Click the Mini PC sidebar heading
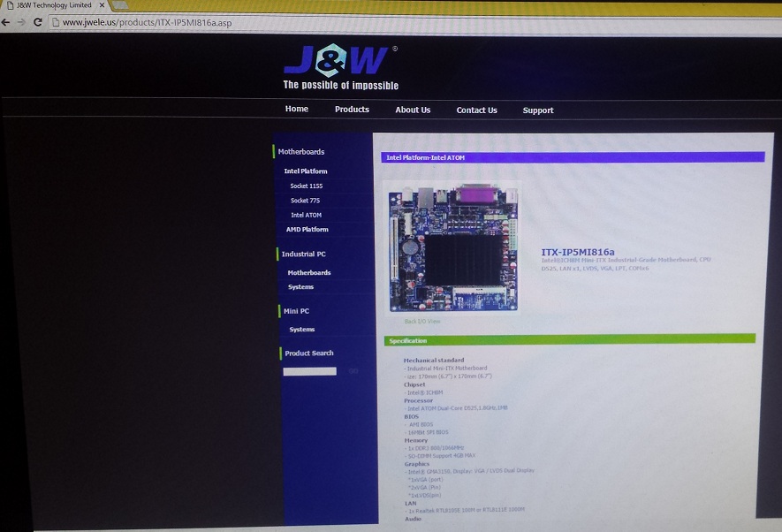 click(296, 311)
